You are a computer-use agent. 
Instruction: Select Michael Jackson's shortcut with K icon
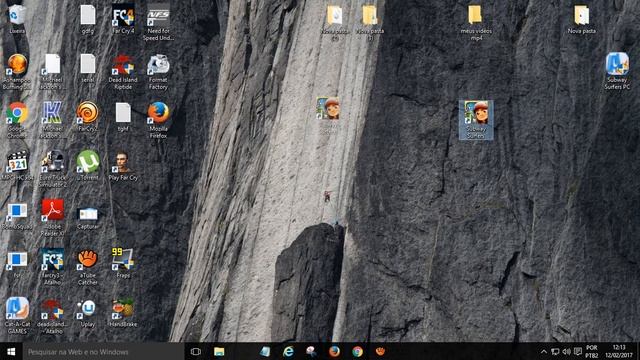coord(52,120)
